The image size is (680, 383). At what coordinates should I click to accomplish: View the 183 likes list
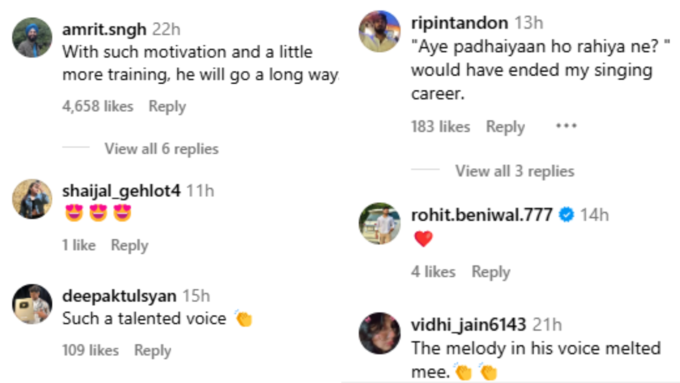click(441, 127)
